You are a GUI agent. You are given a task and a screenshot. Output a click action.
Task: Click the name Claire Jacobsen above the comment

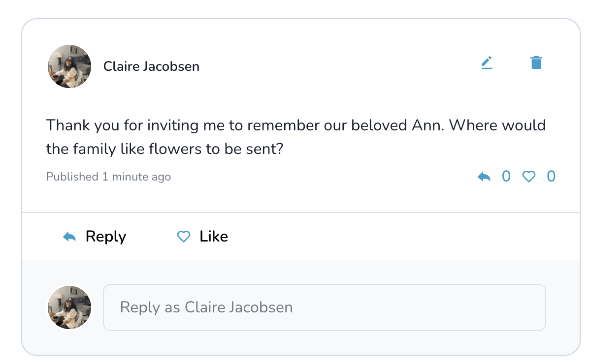point(151,66)
